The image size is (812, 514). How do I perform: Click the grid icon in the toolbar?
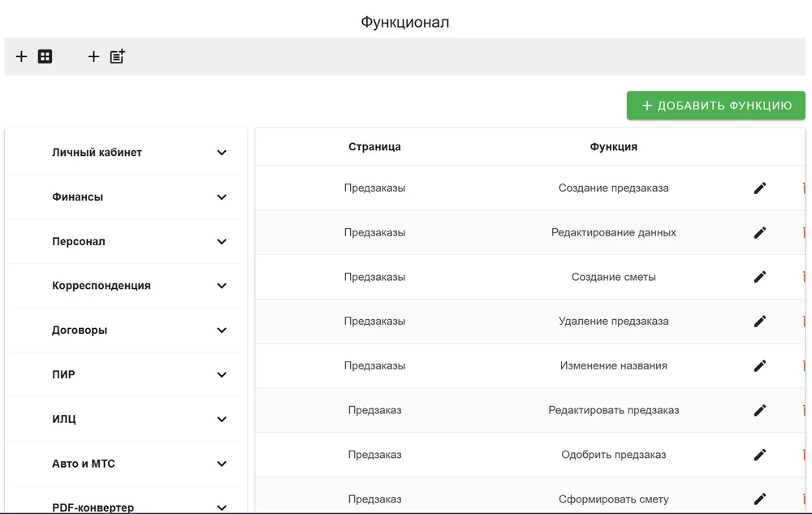[x=44, y=56]
